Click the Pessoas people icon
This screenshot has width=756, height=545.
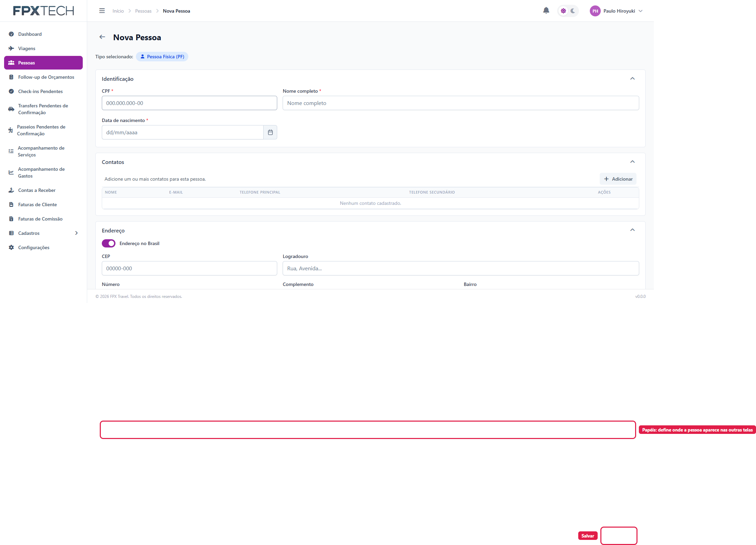[x=11, y=63]
